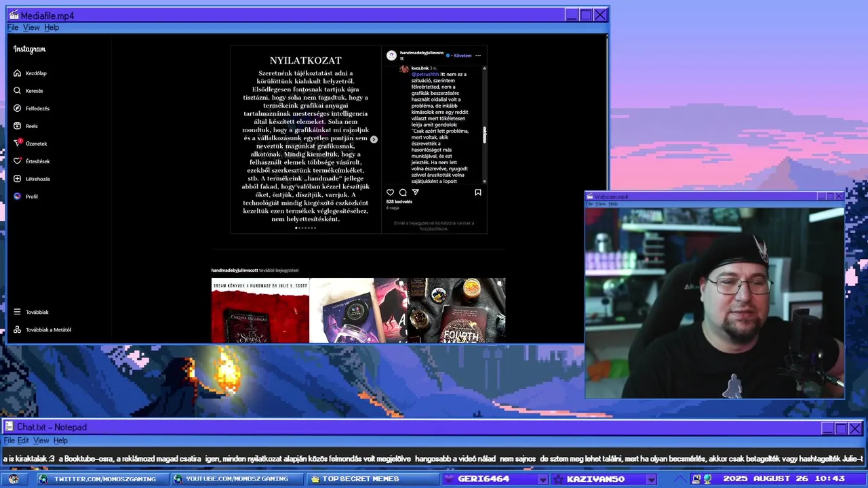Open Értesítések heart notifications icon
868x488 pixels.
click(x=18, y=161)
